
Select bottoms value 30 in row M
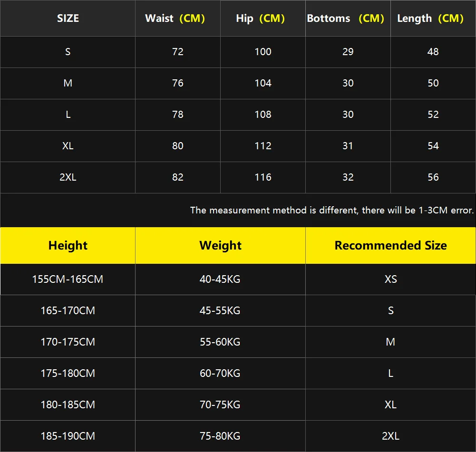pos(348,83)
